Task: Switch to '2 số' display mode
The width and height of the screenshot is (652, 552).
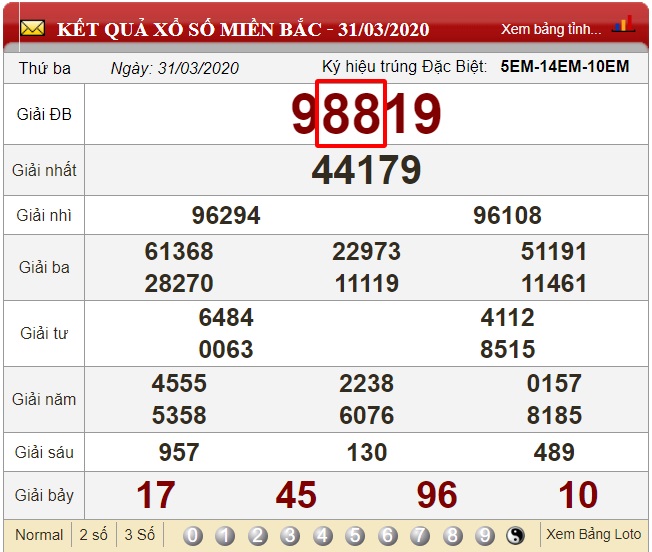Action: (94, 535)
